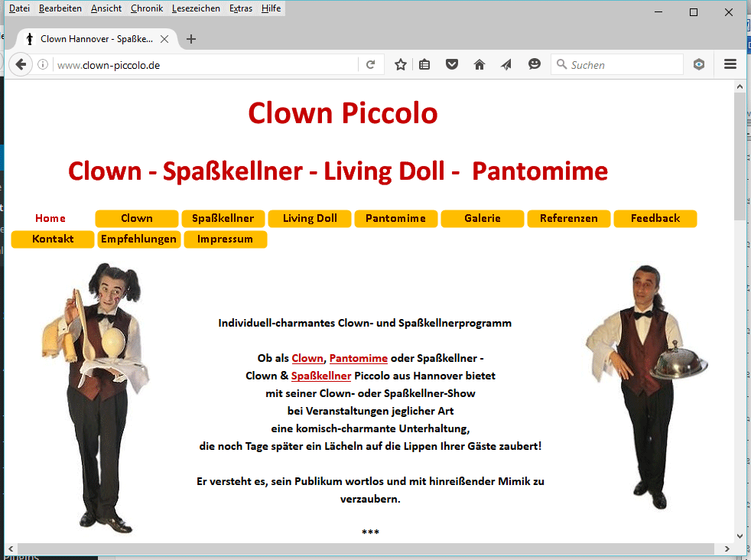Open the Feedback page button
Image resolution: width=751 pixels, height=560 pixels.
[655, 219]
